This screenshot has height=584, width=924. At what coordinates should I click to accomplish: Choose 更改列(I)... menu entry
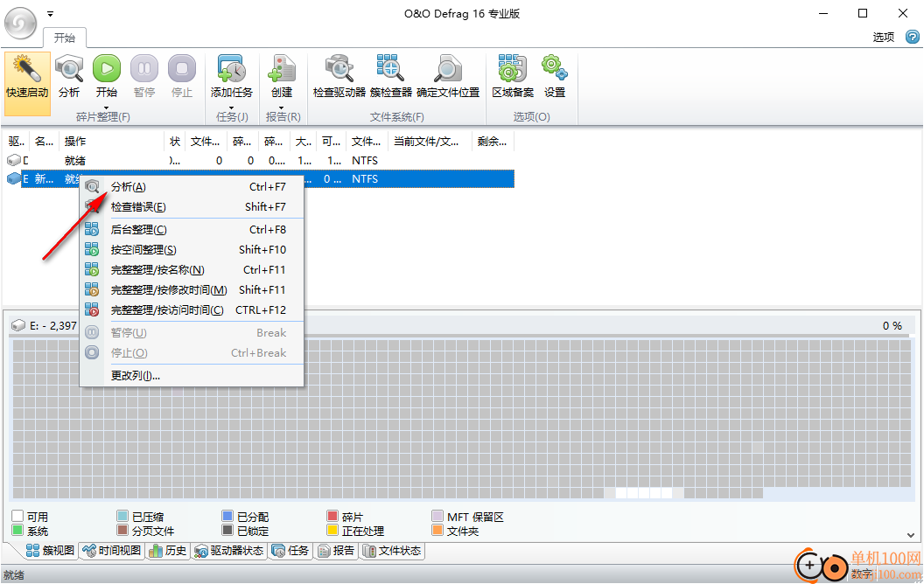[x=192, y=376]
